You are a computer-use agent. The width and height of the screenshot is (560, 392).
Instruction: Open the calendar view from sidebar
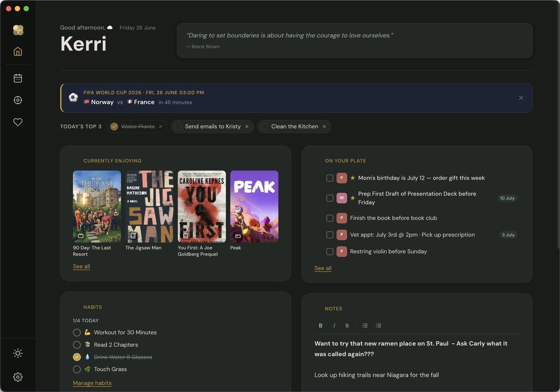coord(18,78)
